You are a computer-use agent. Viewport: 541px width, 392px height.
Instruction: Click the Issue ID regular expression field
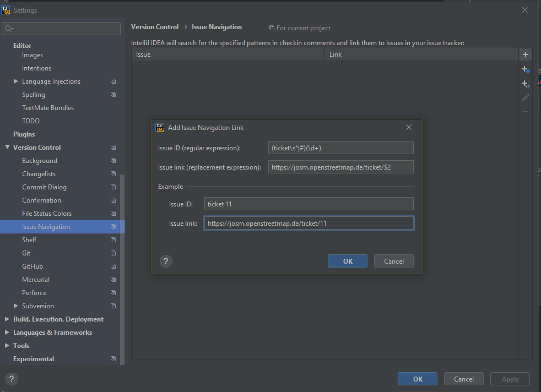(340, 148)
